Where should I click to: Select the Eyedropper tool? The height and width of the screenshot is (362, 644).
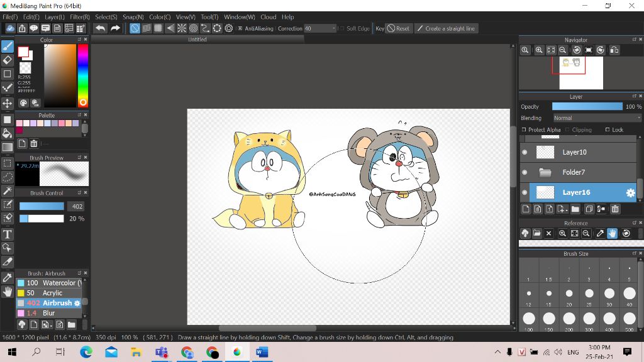coord(8,277)
